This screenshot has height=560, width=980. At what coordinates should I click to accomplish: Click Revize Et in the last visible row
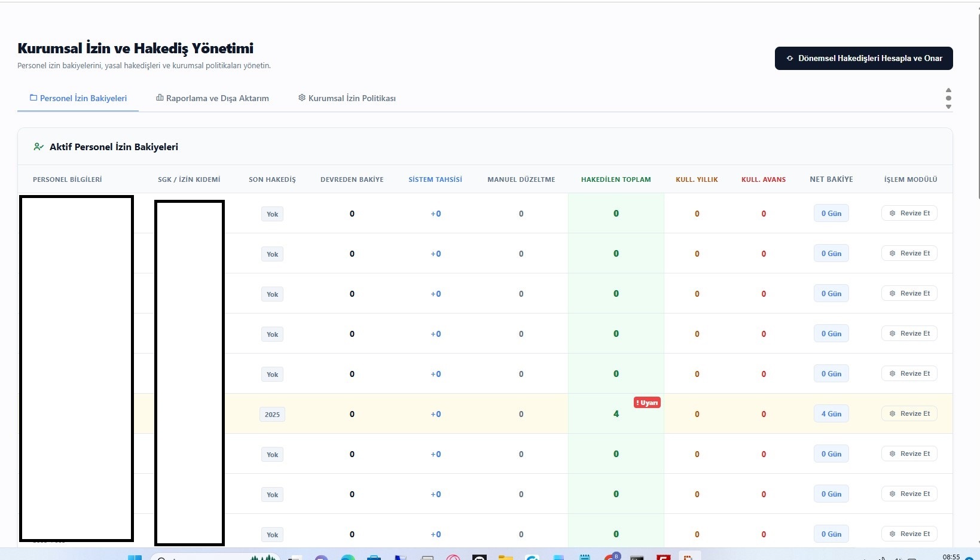[x=909, y=534]
